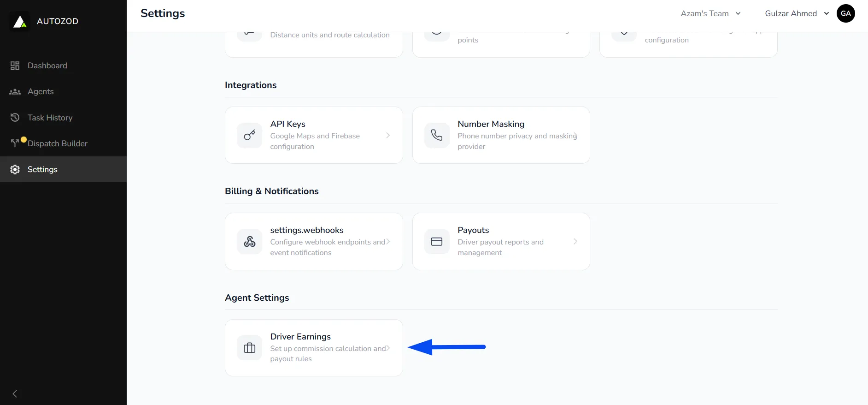Click the Settings gear icon
Image resolution: width=868 pixels, height=405 pixels.
[15, 169]
